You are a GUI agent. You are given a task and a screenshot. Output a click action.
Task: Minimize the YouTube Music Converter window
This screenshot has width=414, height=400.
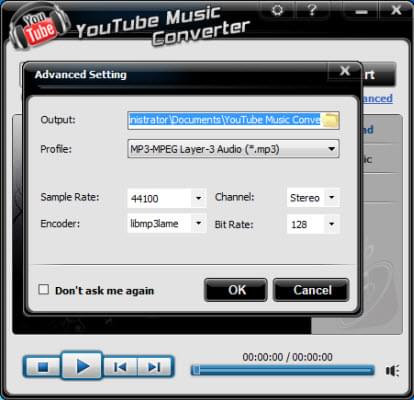pos(361,11)
